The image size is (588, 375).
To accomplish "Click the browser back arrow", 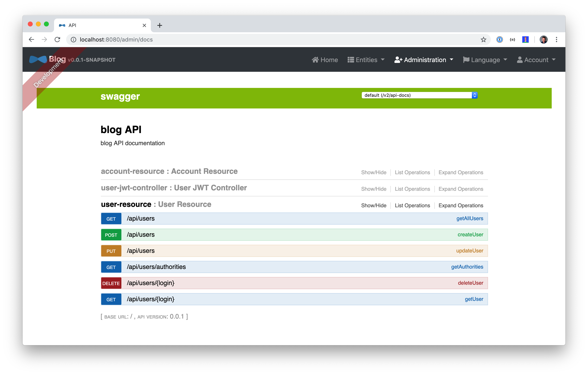I will 31,40.
